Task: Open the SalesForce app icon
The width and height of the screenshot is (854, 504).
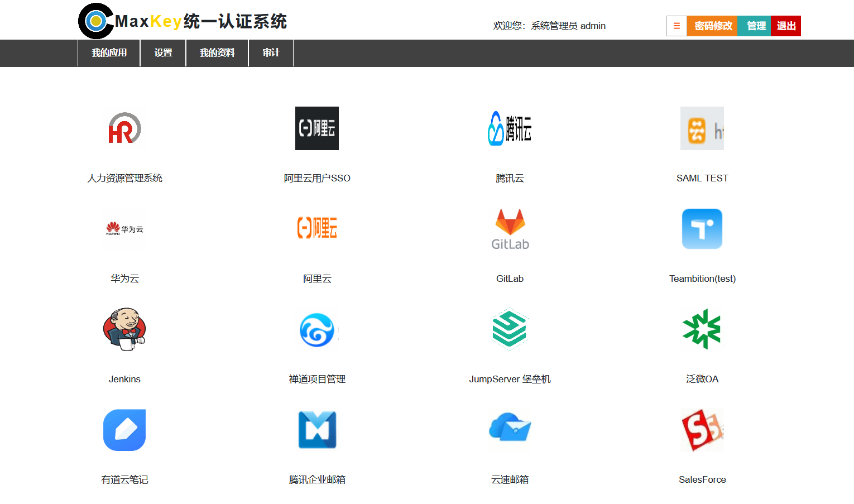Action: point(702,430)
